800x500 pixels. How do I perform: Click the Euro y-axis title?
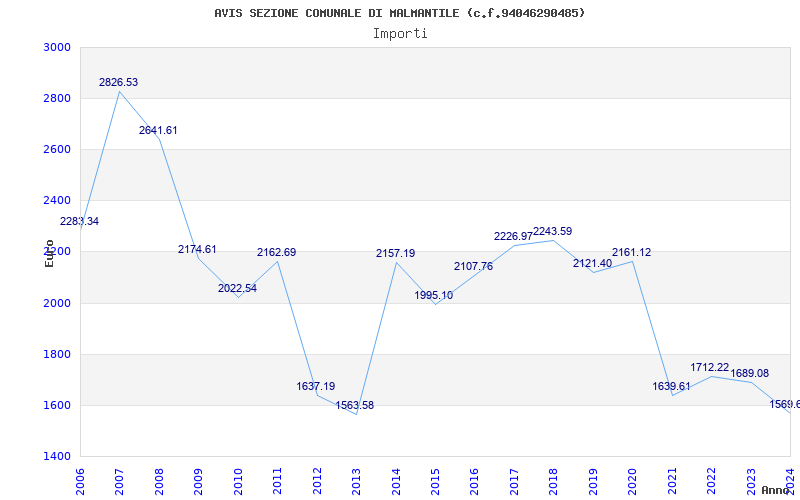[49, 254]
